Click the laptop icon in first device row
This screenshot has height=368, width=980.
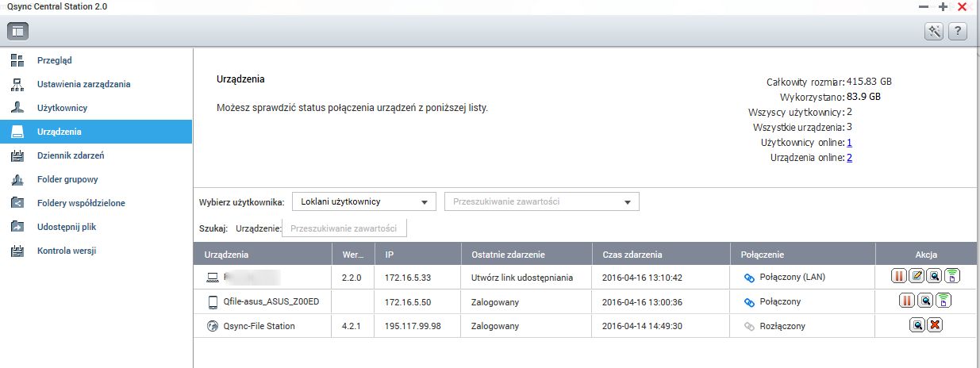tap(212, 278)
